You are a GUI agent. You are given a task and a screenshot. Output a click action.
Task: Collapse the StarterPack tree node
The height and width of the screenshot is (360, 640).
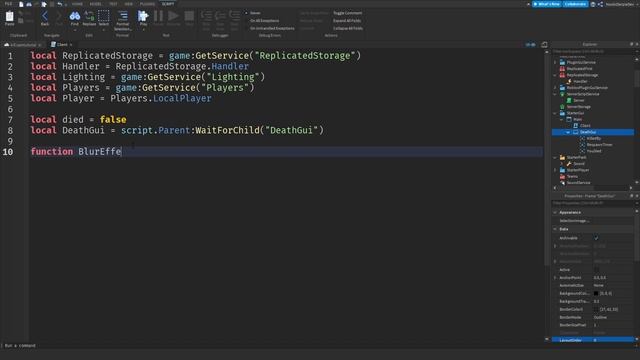pyautogui.click(x=555, y=157)
